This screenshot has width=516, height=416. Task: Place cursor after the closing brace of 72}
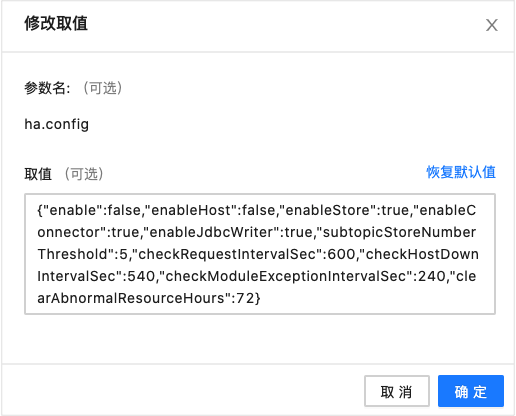[x=261, y=298]
